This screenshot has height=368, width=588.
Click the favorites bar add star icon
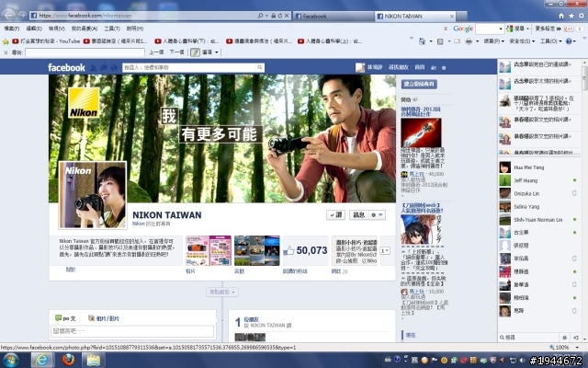click(x=6, y=40)
